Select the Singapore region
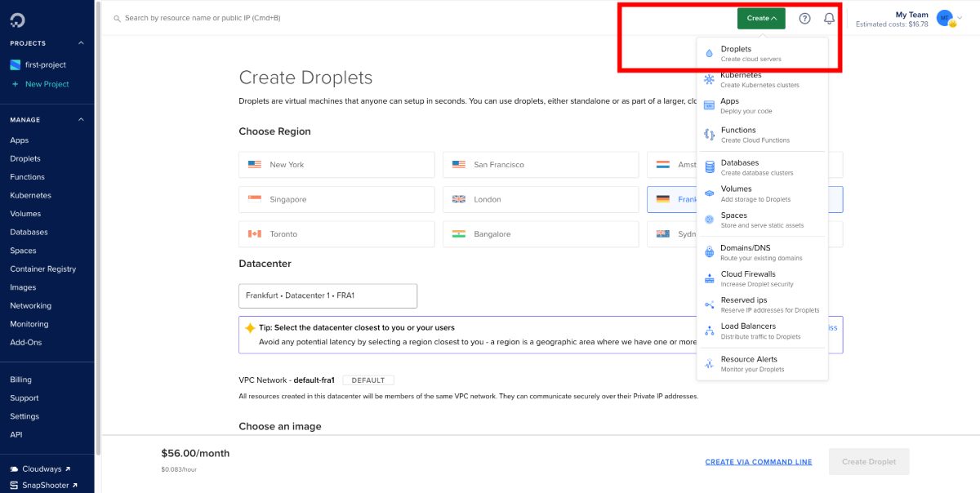Viewport: 980px width, 493px height. tap(336, 199)
